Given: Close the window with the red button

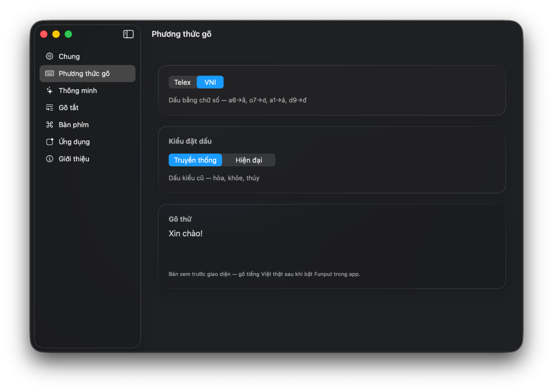Looking at the screenshot, I should (x=44, y=34).
